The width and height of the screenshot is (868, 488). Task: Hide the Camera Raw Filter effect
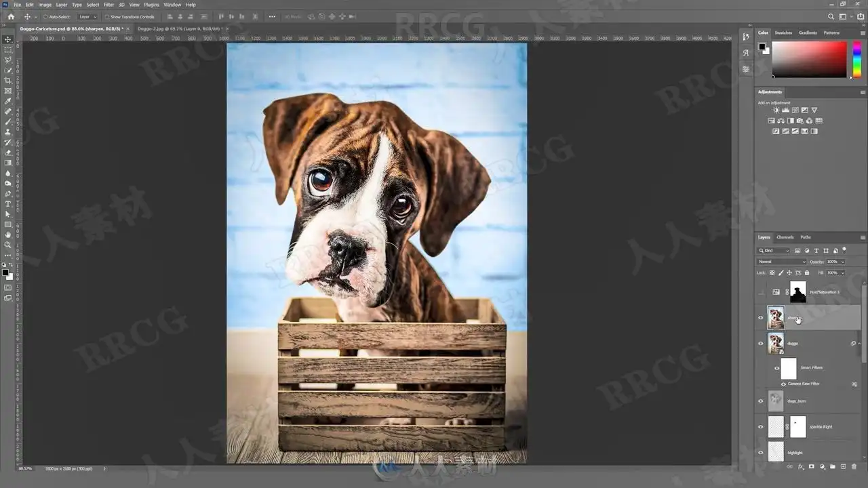click(783, 384)
